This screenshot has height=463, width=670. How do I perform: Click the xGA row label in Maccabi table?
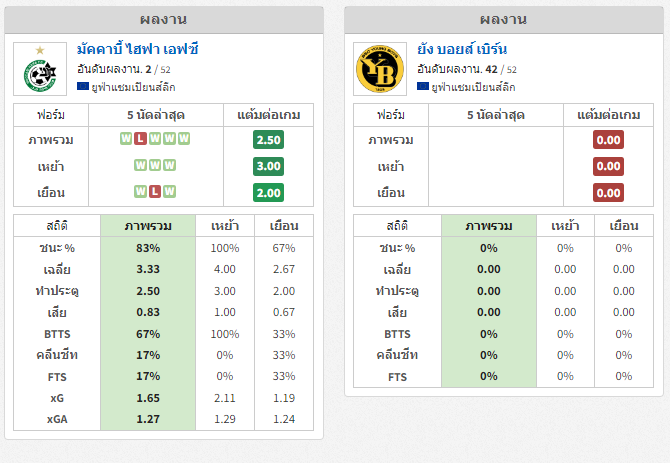[57, 419]
